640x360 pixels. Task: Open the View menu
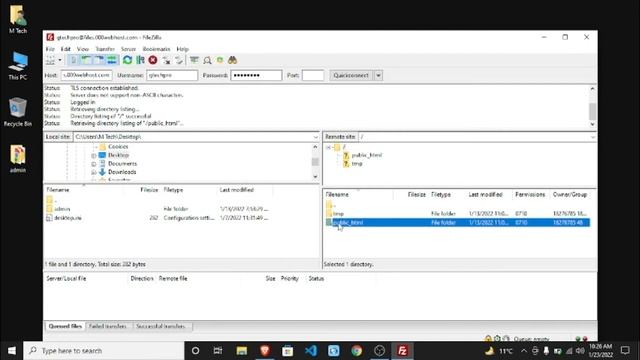[83, 49]
